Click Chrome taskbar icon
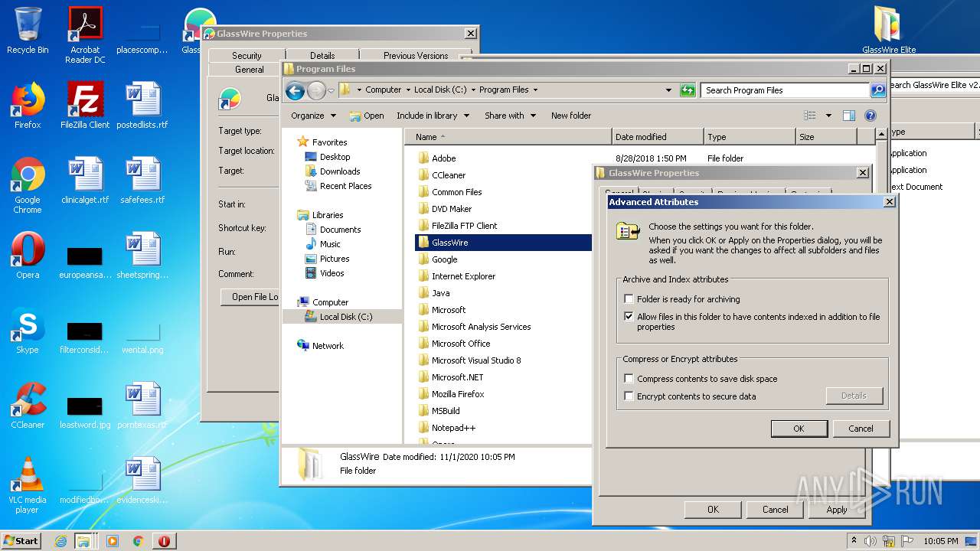The width and height of the screenshot is (980, 551). [138, 541]
